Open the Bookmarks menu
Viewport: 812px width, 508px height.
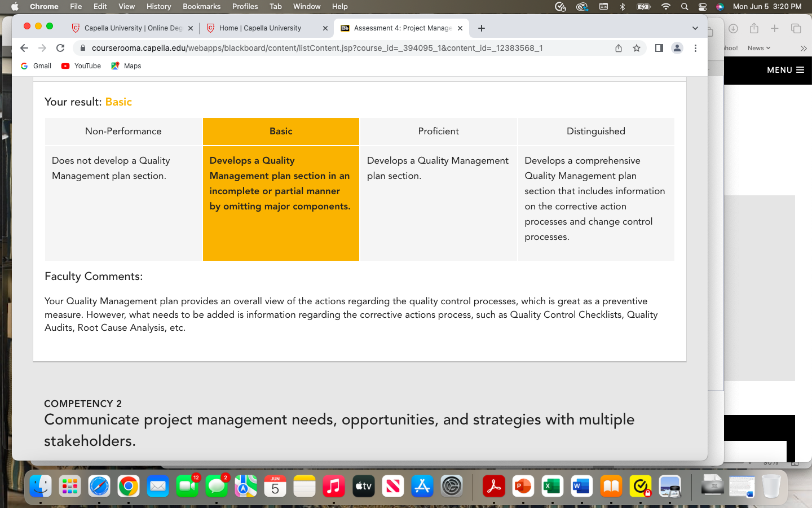pos(201,6)
